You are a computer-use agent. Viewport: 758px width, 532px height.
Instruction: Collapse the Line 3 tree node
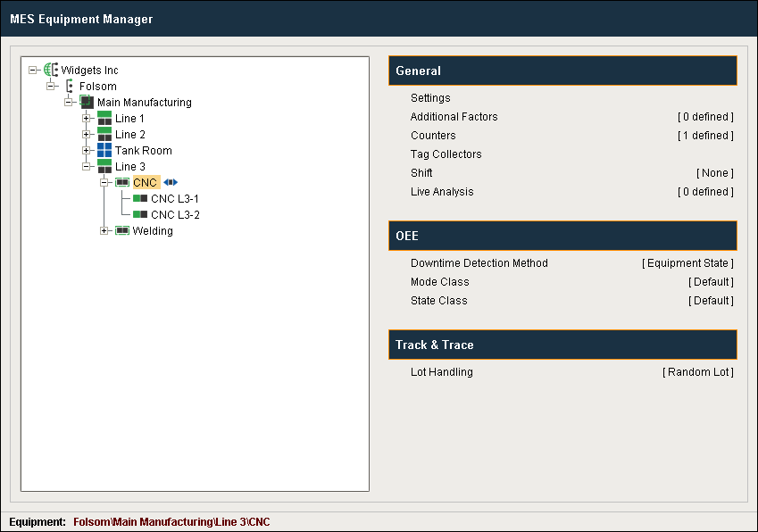pyautogui.click(x=87, y=167)
